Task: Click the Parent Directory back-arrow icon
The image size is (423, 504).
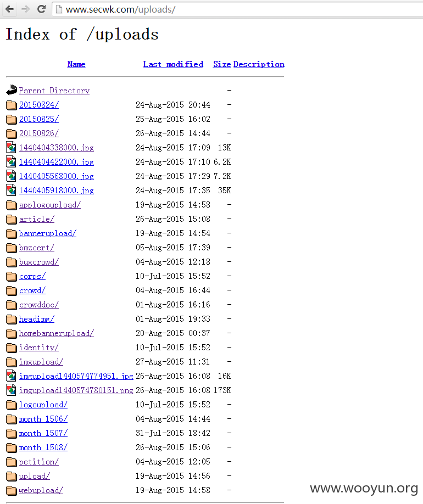Action: (x=12, y=91)
